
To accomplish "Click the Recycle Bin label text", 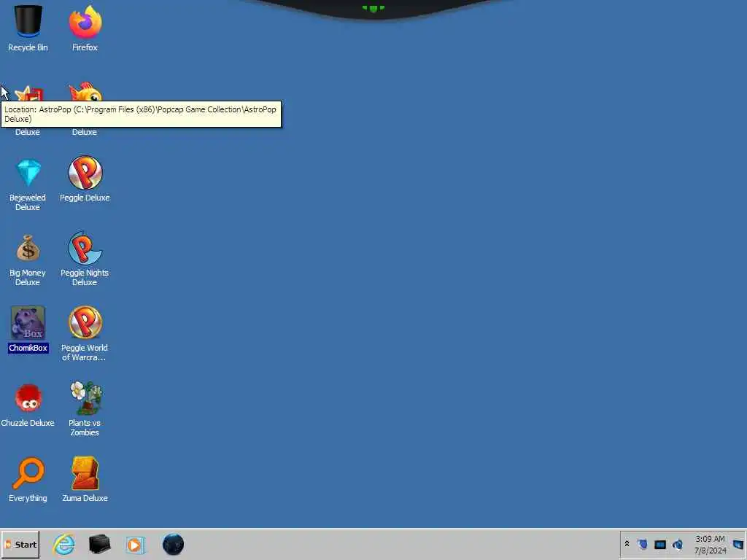I will (28, 47).
